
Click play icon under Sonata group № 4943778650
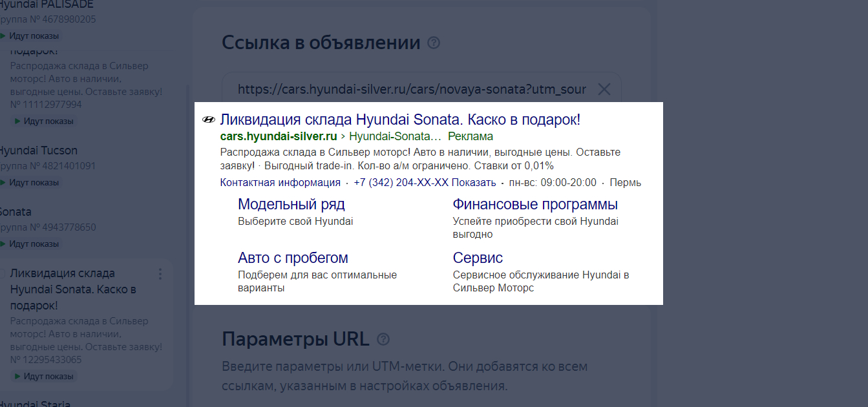pos(3,244)
